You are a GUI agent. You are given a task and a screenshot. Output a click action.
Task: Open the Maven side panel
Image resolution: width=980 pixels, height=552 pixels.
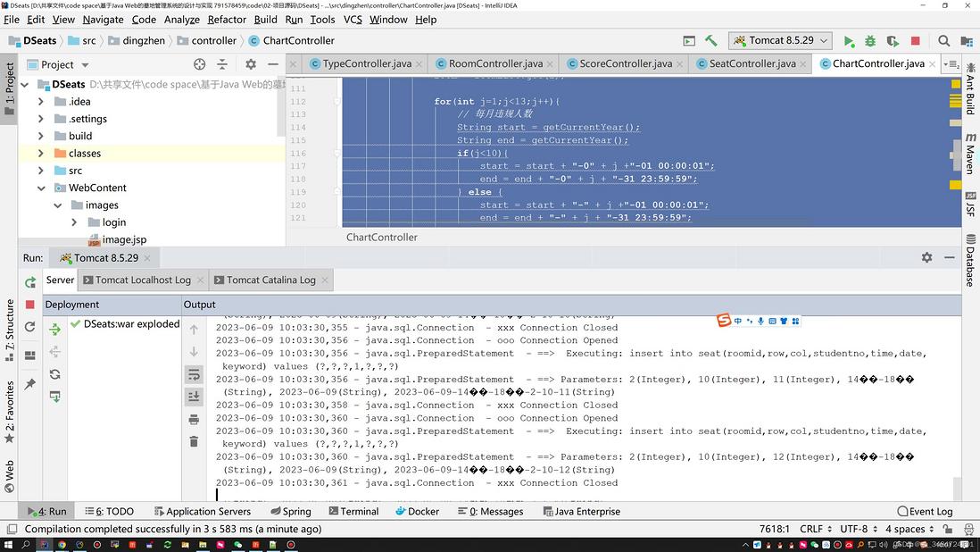pos(970,153)
